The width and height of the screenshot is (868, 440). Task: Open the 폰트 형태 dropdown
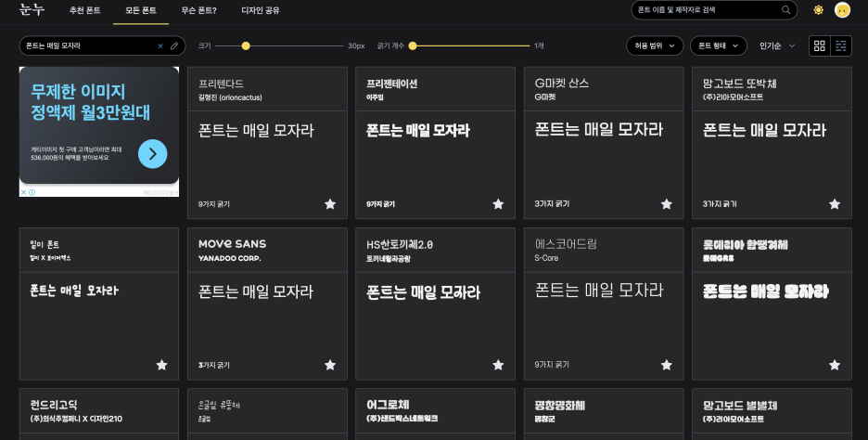[x=718, y=46]
